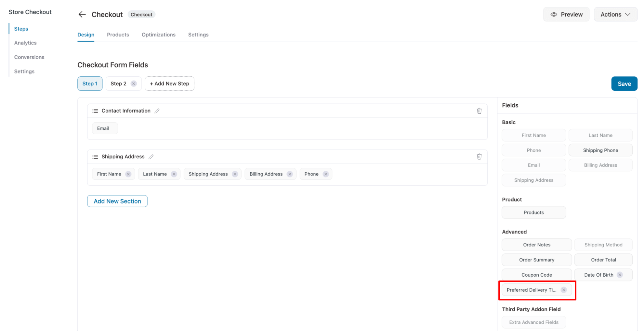Add the Order Total field
The image size is (644, 331).
[603, 260]
